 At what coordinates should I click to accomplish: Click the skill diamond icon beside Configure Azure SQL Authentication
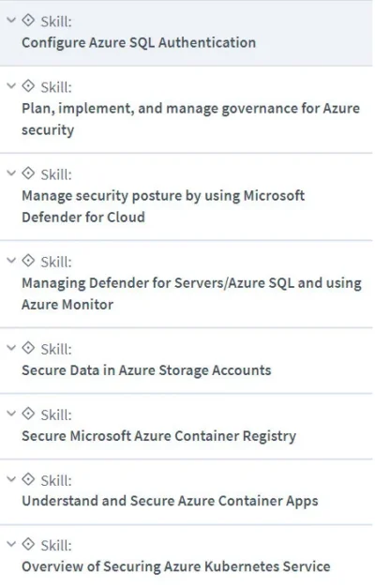pos(28,21)
